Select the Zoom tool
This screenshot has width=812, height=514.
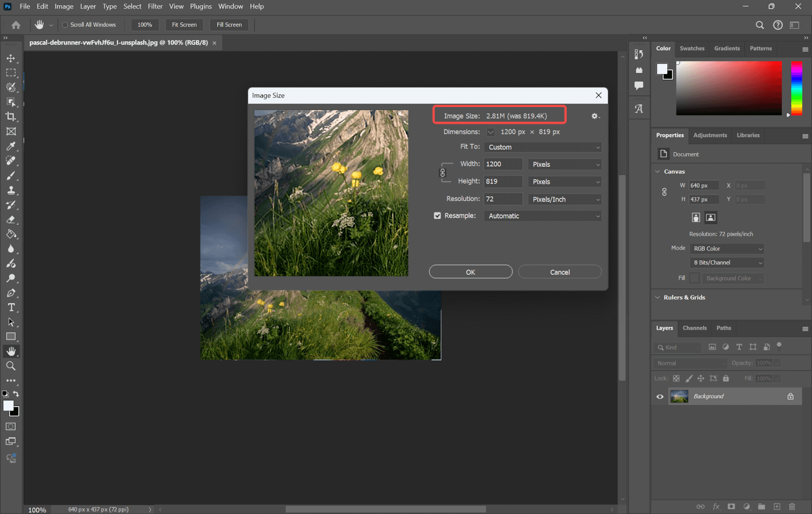coord(11,366)
